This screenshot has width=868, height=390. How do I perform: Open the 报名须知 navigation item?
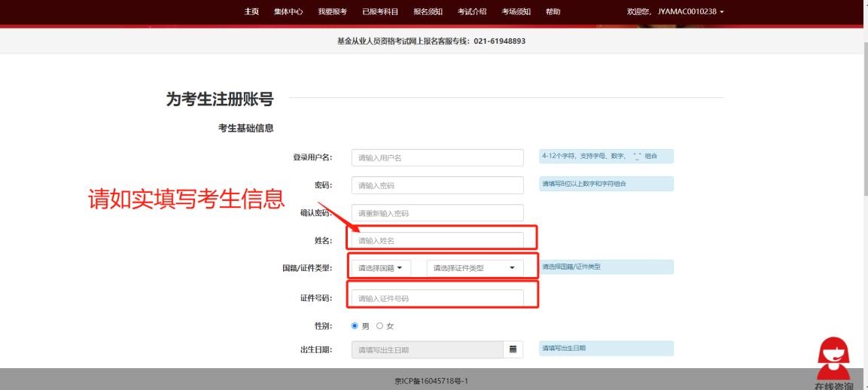(x=428, y=11)
